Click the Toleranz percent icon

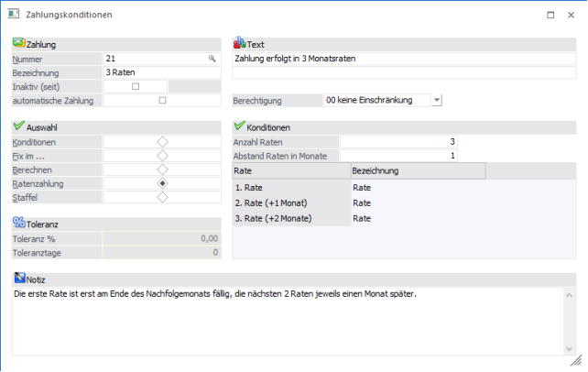coord(18,223)
